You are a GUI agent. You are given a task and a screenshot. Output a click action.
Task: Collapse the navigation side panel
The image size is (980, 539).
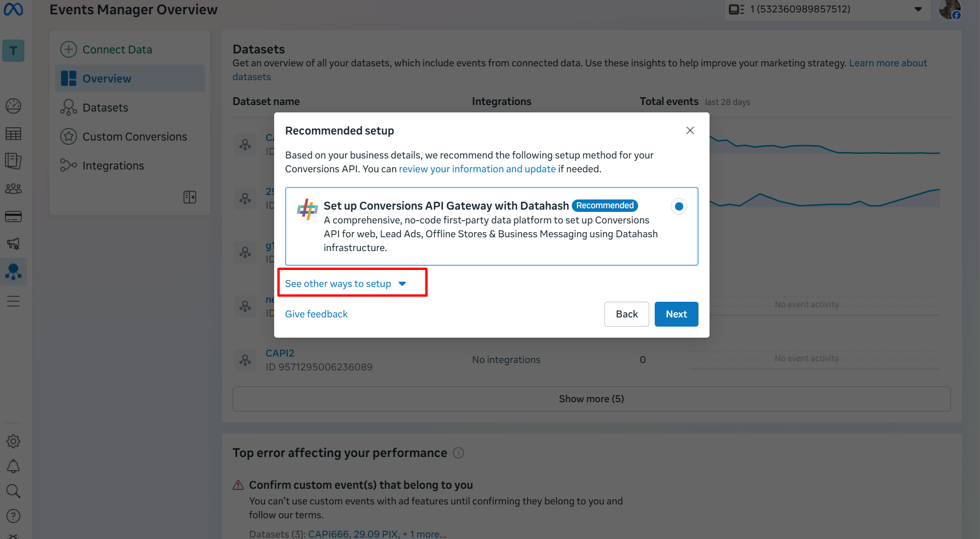pos(190,197)
